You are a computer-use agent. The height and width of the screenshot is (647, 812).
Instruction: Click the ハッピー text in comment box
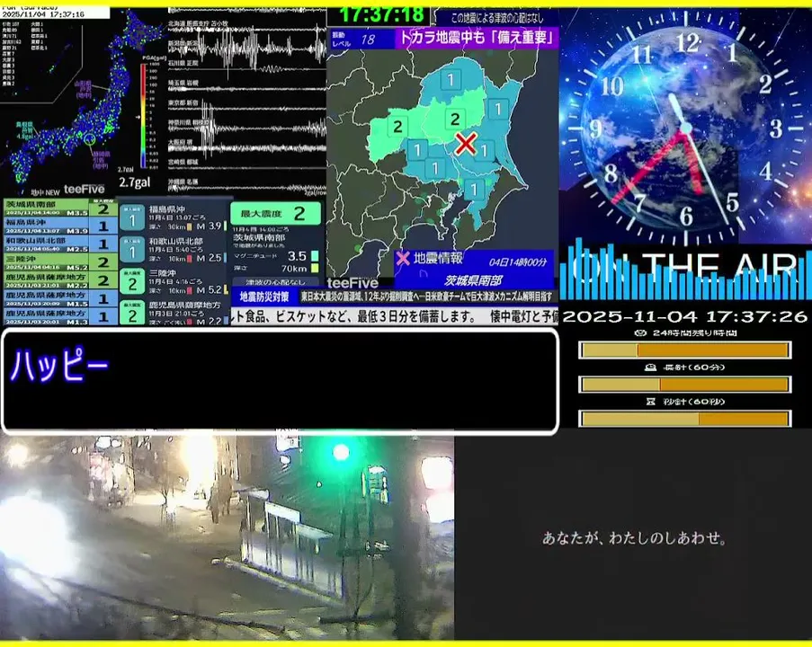tap(59, 365)
